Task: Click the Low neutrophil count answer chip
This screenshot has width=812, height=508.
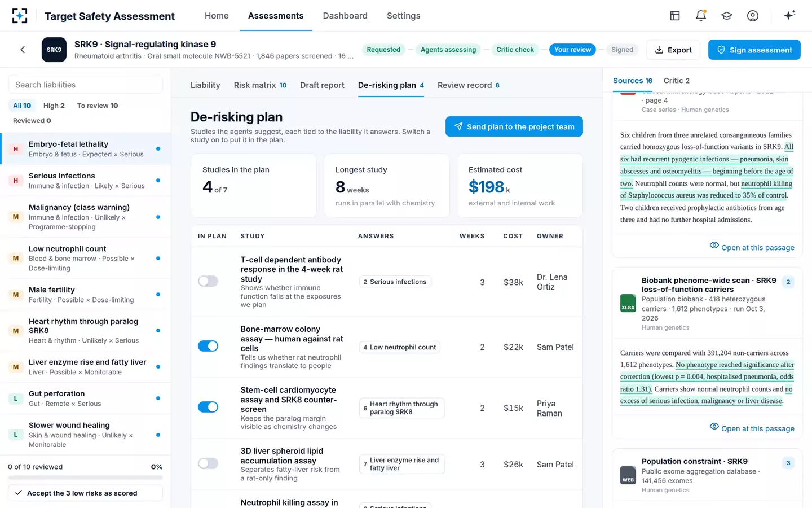Action: click(x=400, y=347)
